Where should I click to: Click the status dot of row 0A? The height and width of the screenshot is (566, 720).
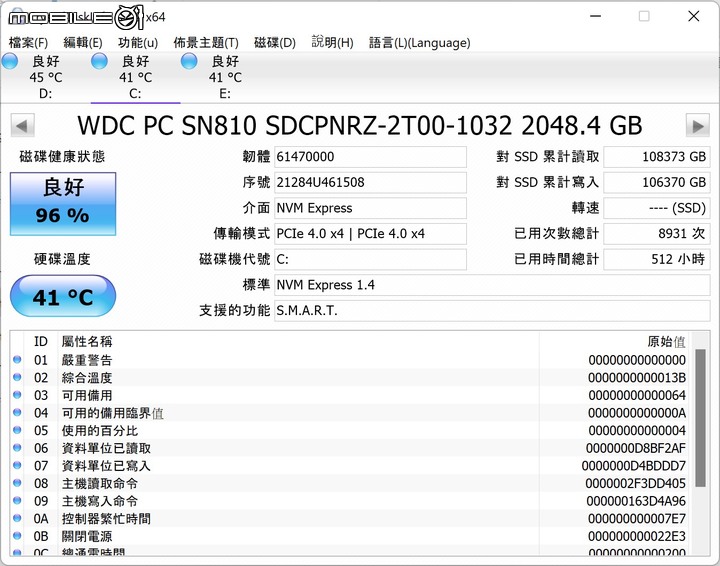17,518
